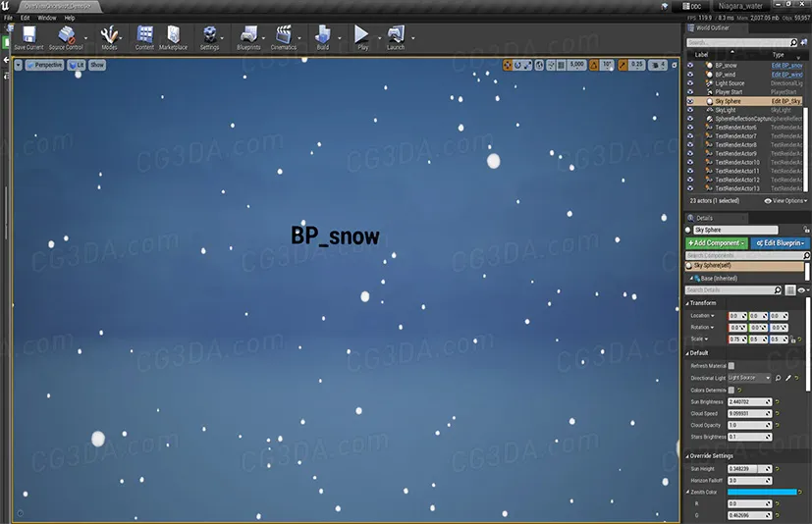Image resolution: width=812 pixels, height=524 pixels.
Task: Toggle grid snapping icon in viewport
Action: click(562, 65)
